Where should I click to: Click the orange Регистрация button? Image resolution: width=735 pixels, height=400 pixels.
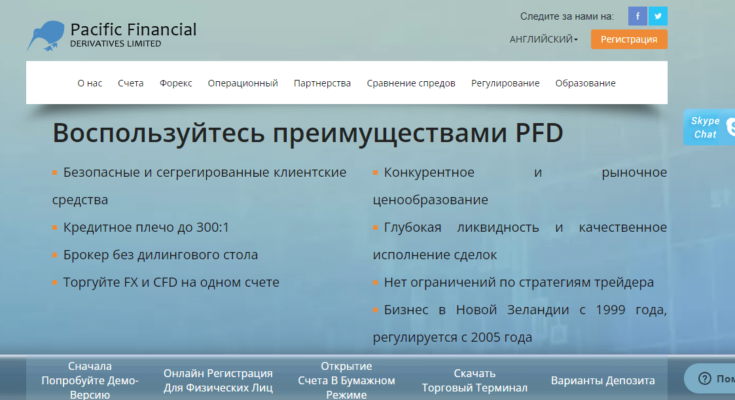629,39
